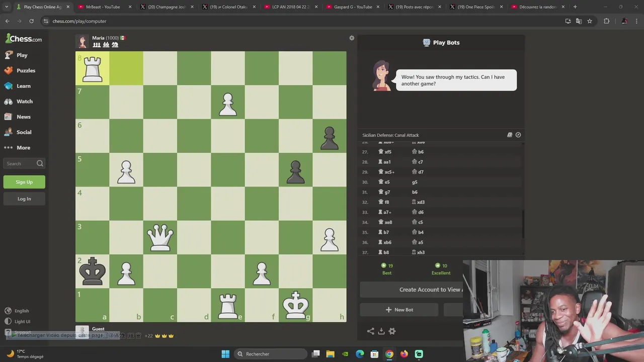Open opening explorer book icon

pyautogui.click(x=510, y=135)
